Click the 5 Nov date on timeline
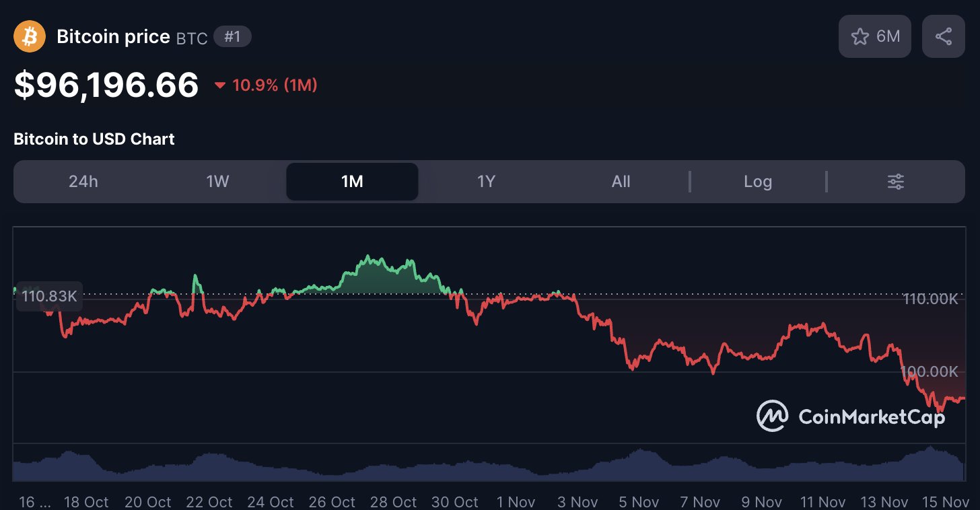The height and width of the screenshot is (510, 980). 639,502
